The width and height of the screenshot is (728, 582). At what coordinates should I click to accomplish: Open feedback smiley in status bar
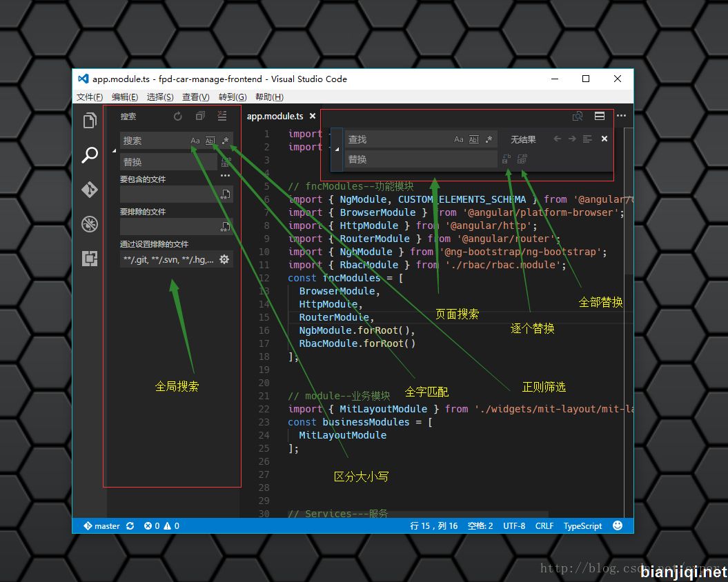tap(618, 525)
